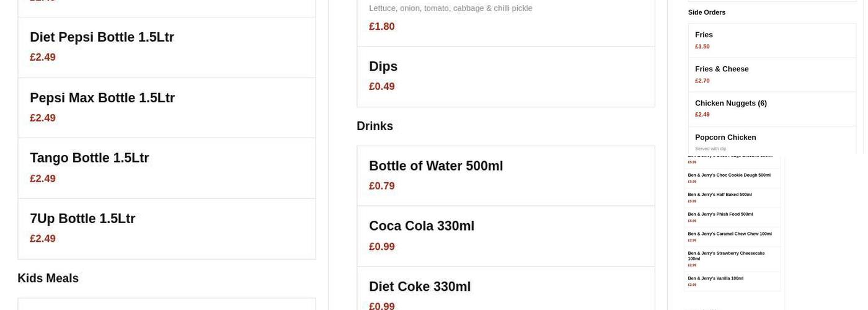Add Ben & Jerry's Caramel Chew Chew 100ml
This screenshot has width=868, height=310.
tap(732, 236)
